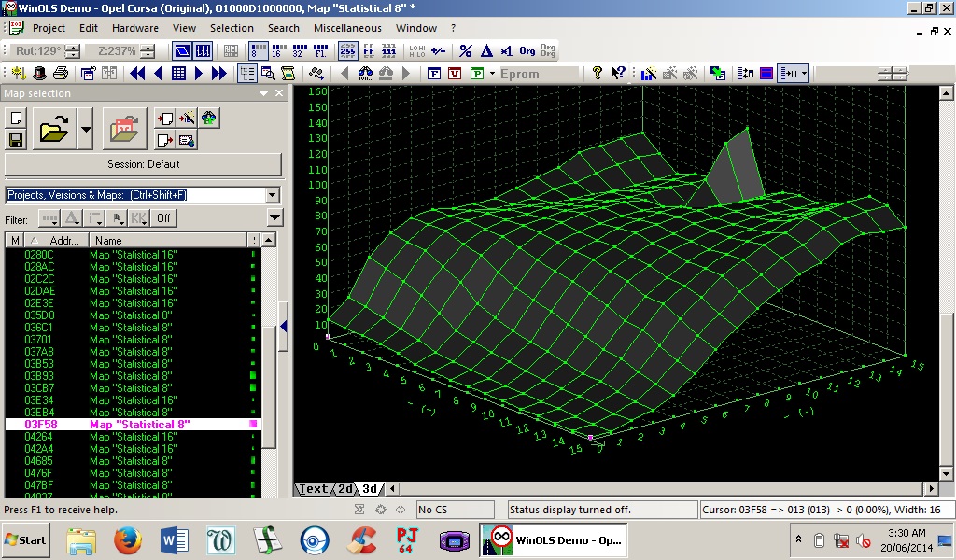Turn the filter Off button
956x560 pixels.
[163, 218]
